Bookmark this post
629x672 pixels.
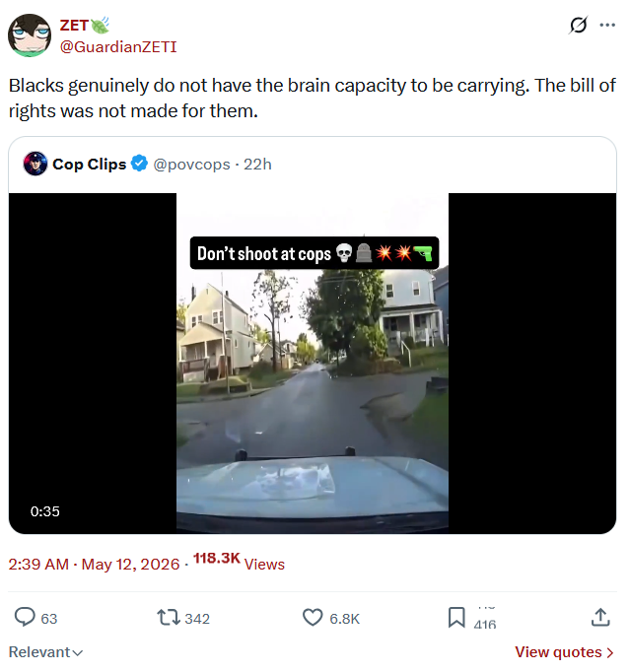(x=456, y=618)
